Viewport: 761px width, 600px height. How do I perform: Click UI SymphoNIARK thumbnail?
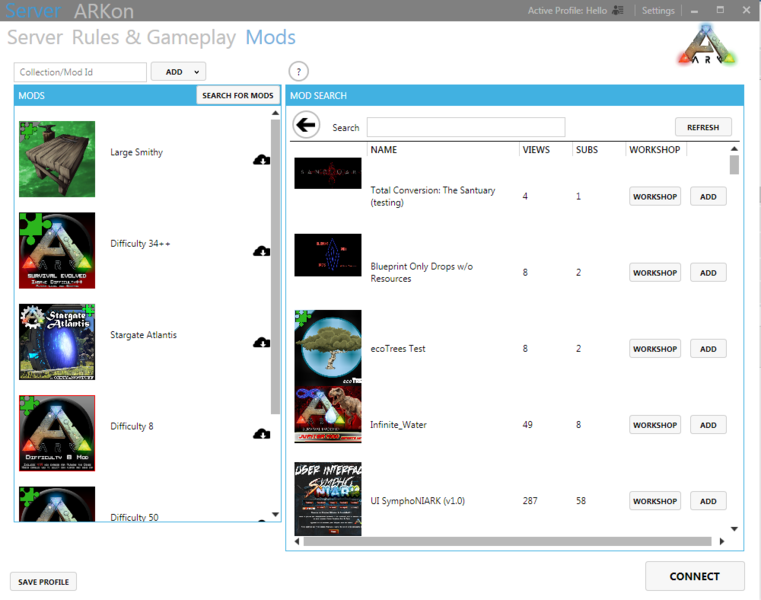pos(328,499)
